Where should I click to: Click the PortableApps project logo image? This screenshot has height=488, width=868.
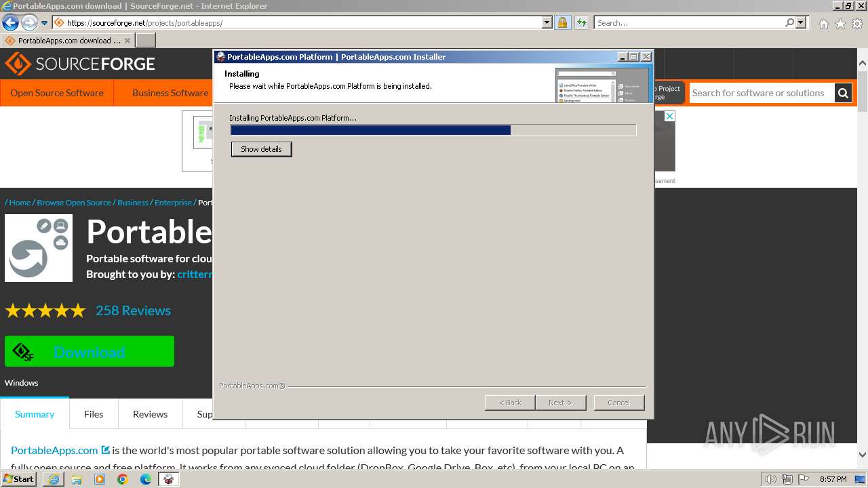click(39, 248)
